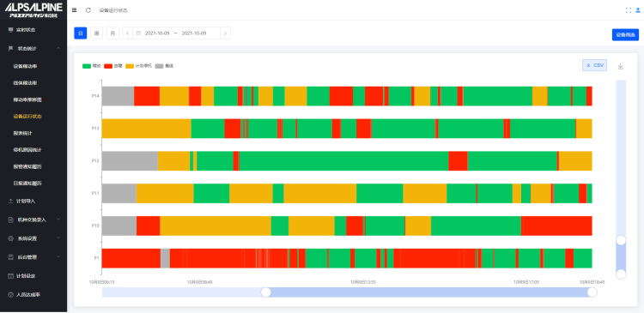Click the calendar icon inside the date range field
This screenshot has height=313, width=644.
click(138, 33)
